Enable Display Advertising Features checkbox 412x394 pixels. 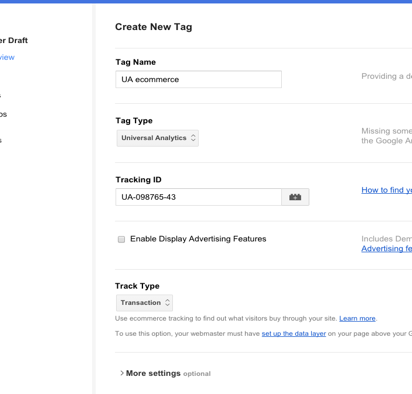pyautogui.click(x=121, y=239)
